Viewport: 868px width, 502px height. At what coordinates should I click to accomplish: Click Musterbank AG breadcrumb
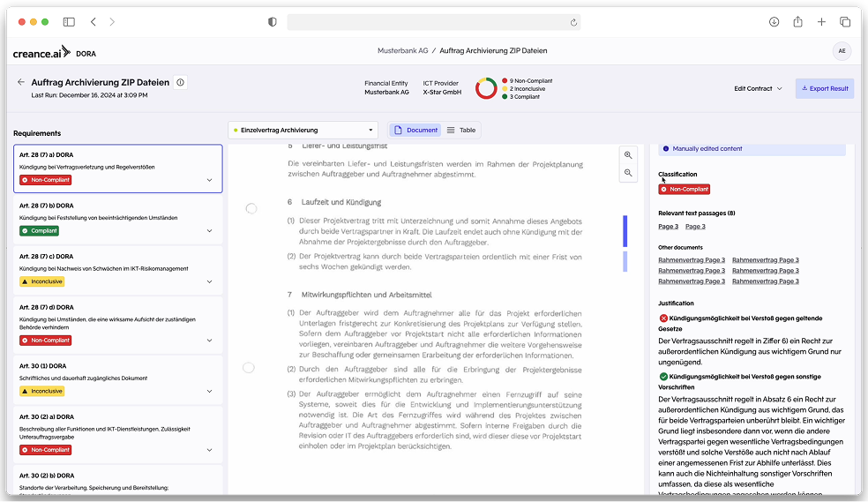402,50
